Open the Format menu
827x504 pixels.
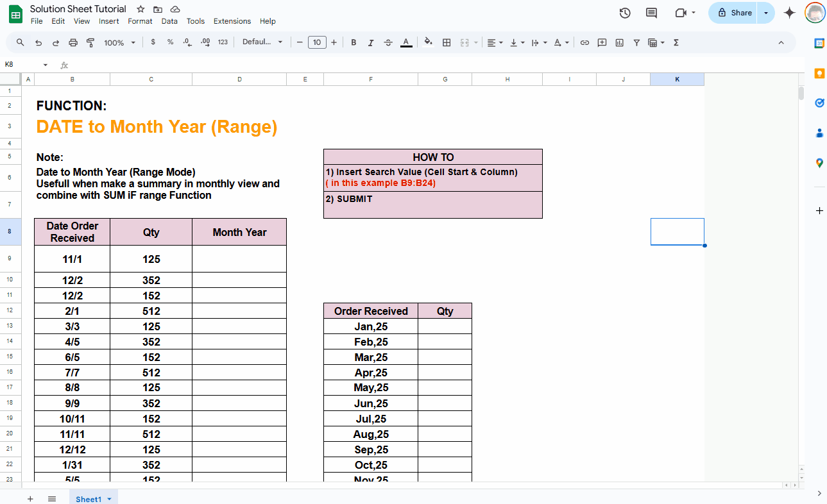pyautogui.click(x=140, y=21)
